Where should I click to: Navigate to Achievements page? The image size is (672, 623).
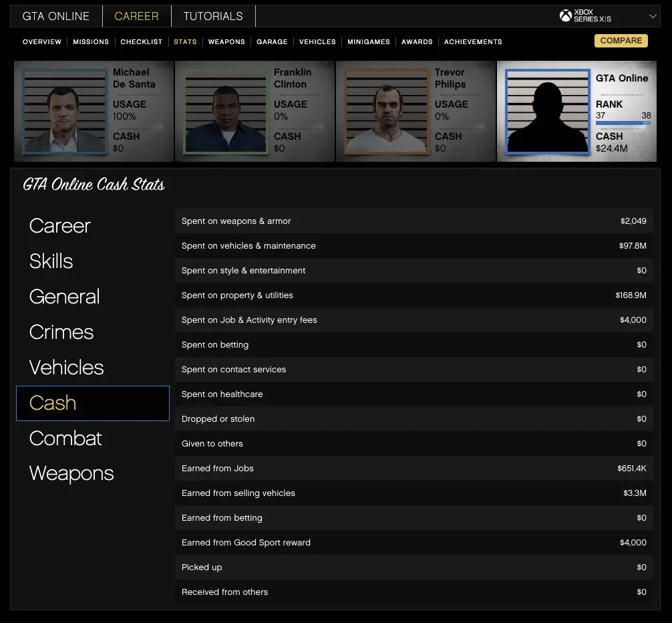point(473,41)
